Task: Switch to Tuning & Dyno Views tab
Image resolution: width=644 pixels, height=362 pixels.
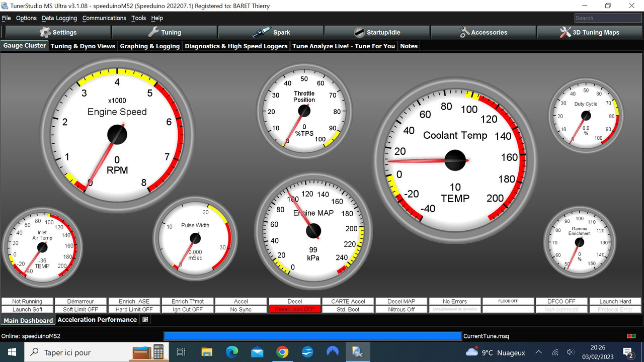Action: click(83, 46)
